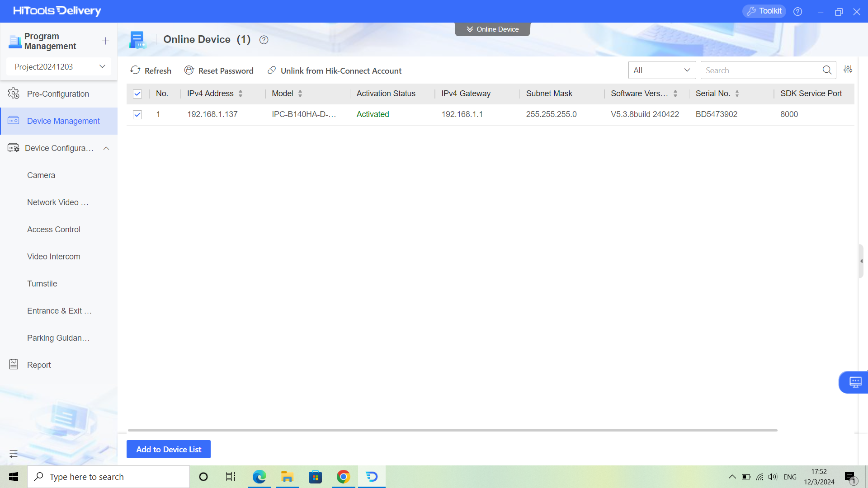Open the column filter sliders icon beside Search
This screenshot has width=868, height=488.
(848, 70)
